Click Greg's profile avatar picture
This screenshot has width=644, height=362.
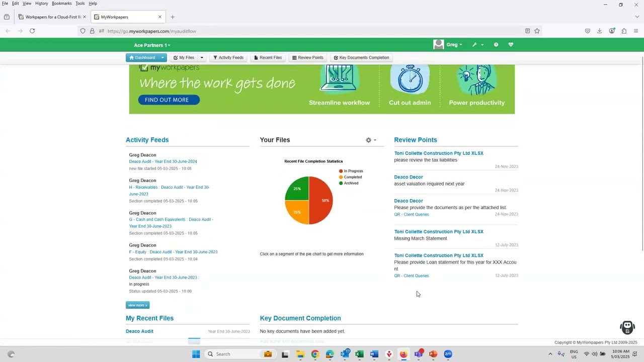[x=439, y=45]
